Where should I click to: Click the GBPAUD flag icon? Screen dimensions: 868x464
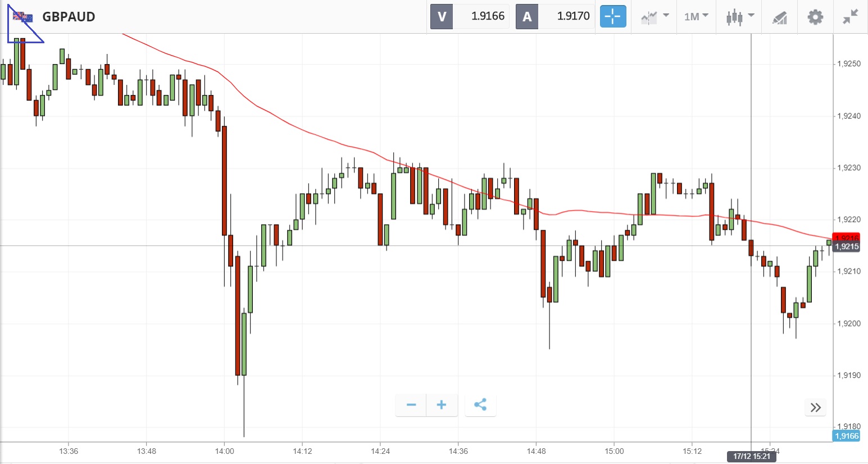pos(23,17)
